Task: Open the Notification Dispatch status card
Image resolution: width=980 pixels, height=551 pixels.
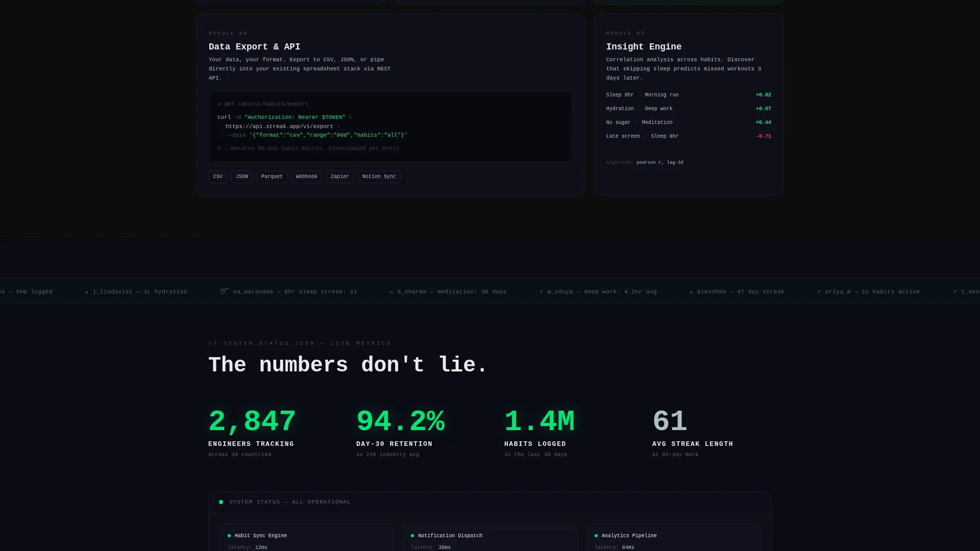Action: pos(490,537)
